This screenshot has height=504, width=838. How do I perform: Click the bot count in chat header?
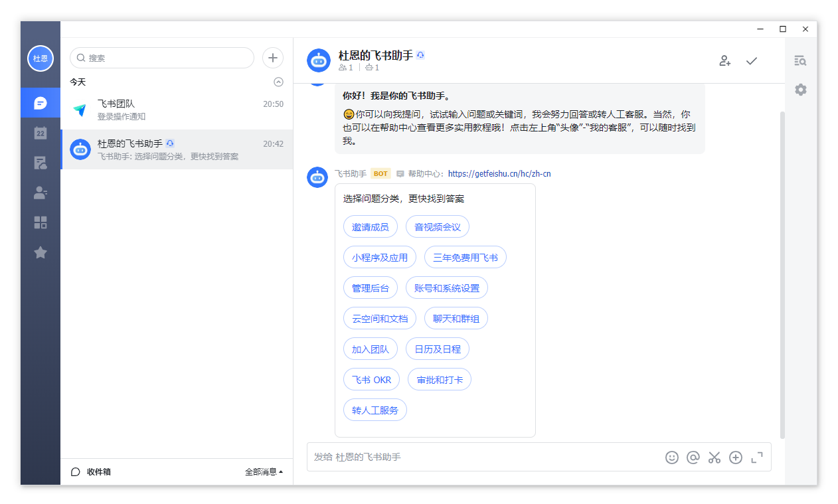(x=373, y=68)
